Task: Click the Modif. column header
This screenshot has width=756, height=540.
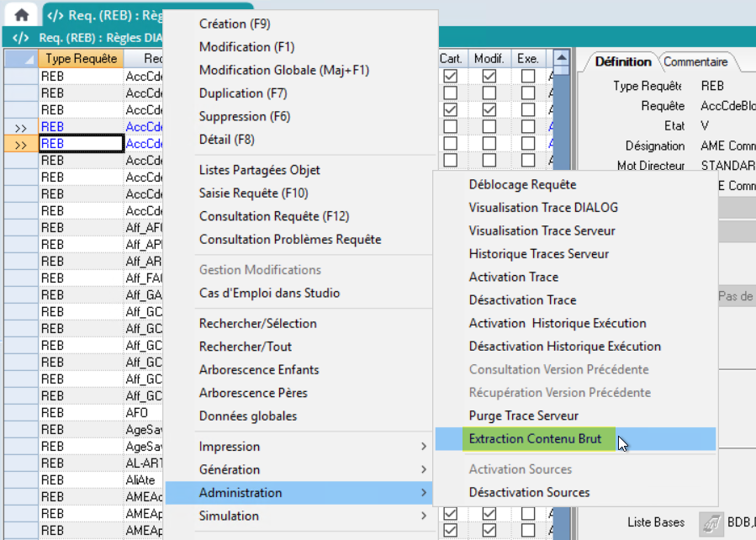Action: (489, 59)
